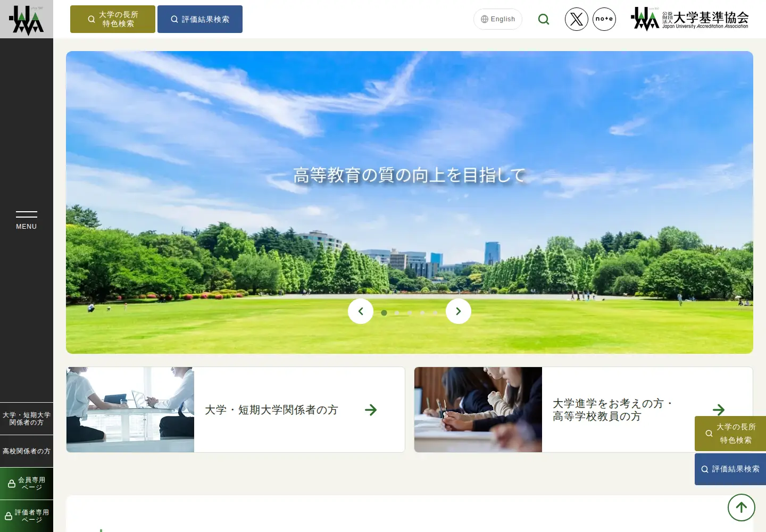Click top 大学の長所特色検索 button

click(x=113, y=19)
